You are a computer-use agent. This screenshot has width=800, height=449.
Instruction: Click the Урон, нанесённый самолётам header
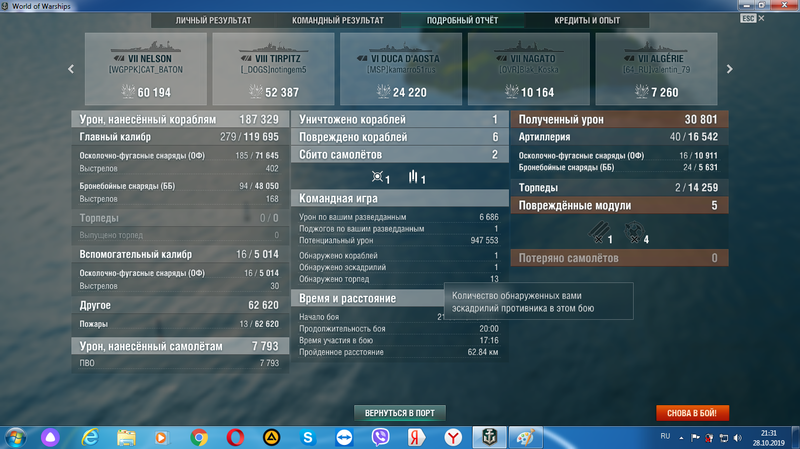(180, 346)
